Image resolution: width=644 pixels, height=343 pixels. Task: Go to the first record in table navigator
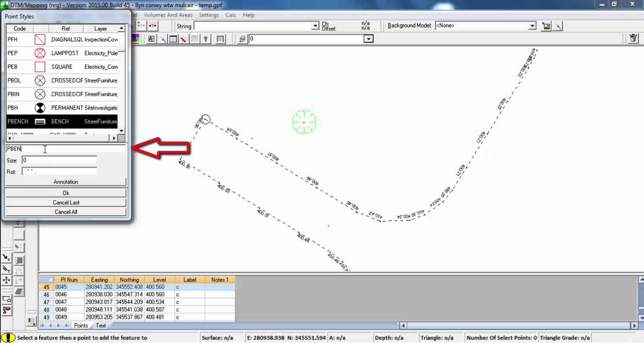pos(42,325)
